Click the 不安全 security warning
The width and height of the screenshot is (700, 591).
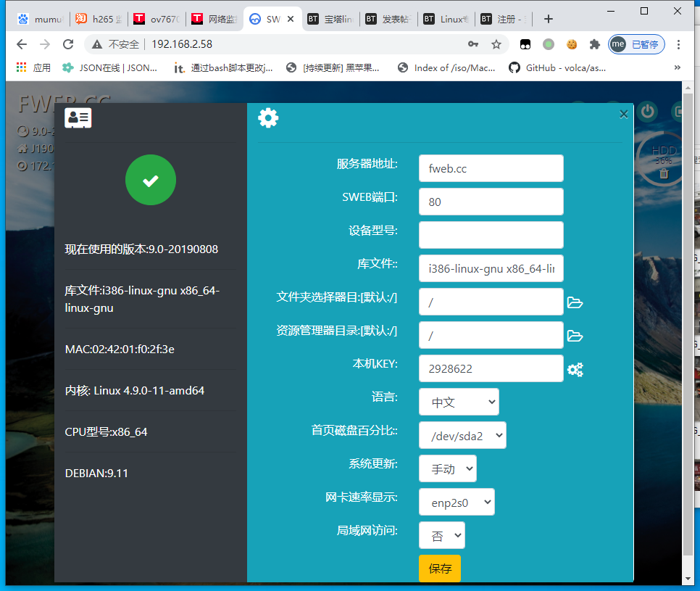coord(115,44)
